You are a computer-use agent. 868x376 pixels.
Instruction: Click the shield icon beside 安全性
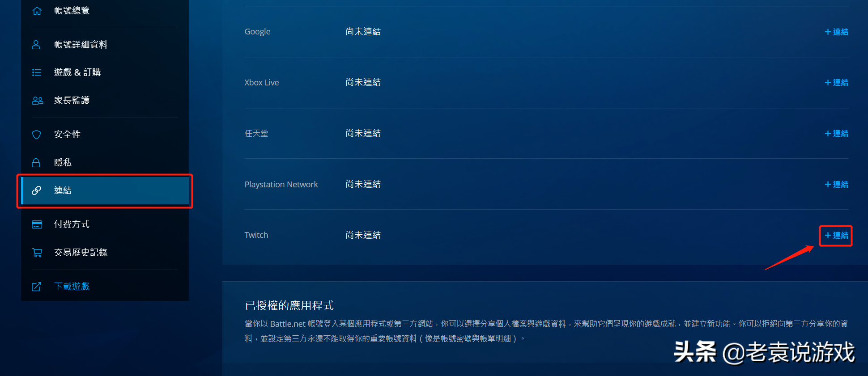(x=37, y=135)
